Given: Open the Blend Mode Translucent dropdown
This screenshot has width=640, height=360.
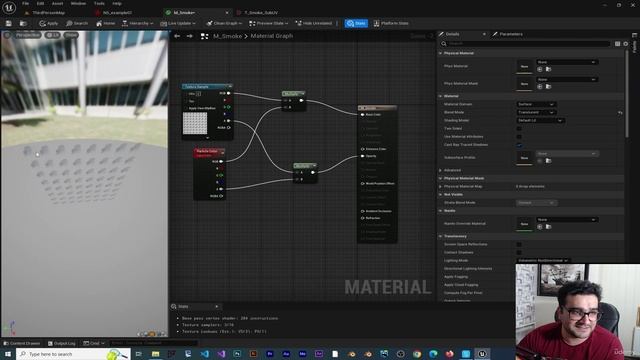Looking at the screenshot, I should [x=536, y=113].
